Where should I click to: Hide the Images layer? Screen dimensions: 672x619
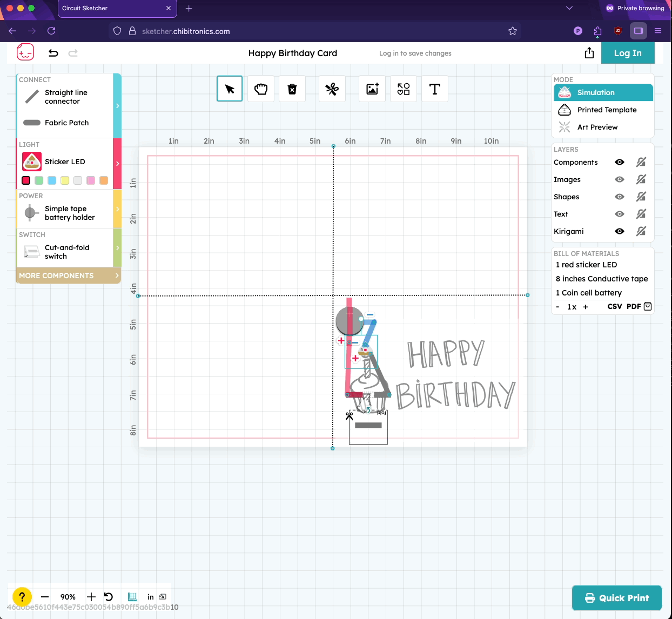[620, 179]
